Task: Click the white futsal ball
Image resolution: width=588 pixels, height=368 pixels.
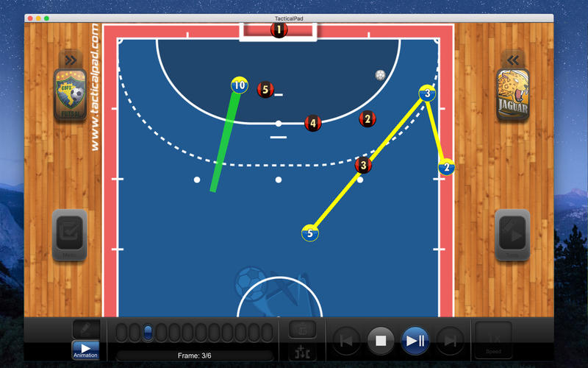Action: [380, 75]
